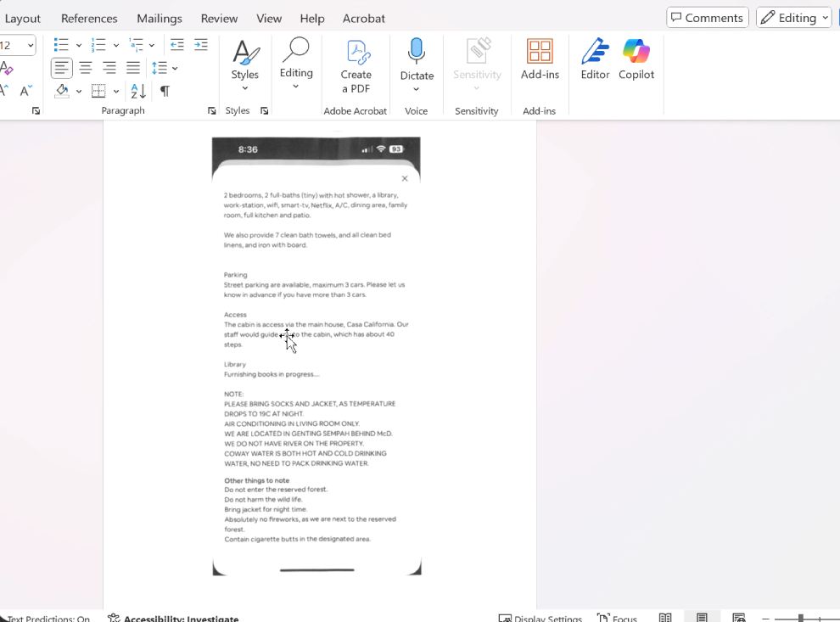
Task: Click the Comments button
Action: tap(707, 18)
